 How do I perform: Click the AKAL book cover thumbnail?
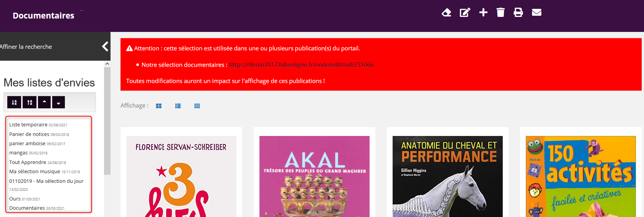click(x=314, y=176)
